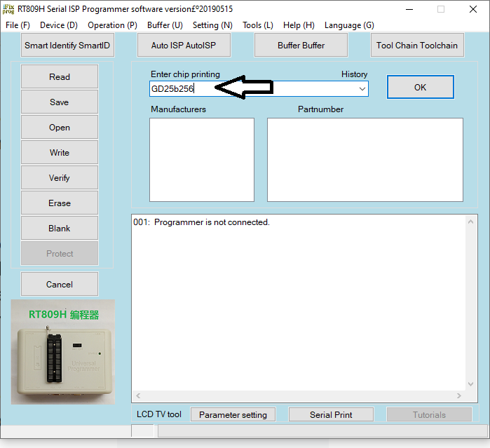Screen dimensions: 490x448
Task: Open the Buffer Buffer button
Action: tap(301, 46)
